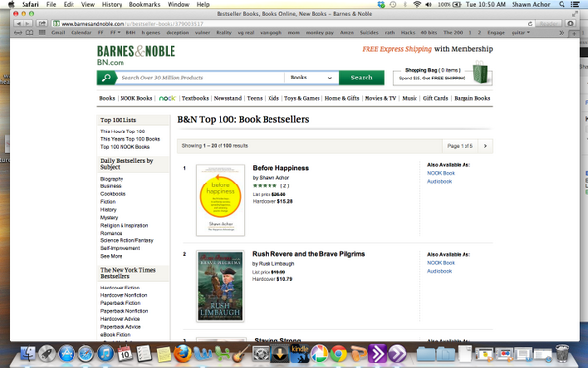This screenshot has height=368, width=588.
Task: Open the History menu
Action: point(112,4)
